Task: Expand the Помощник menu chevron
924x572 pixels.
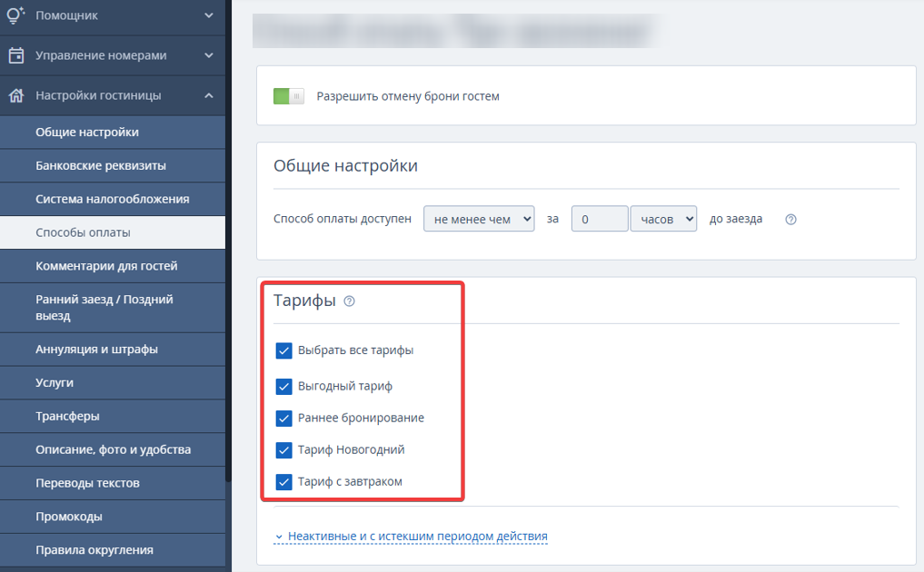Action: click(x=209, y=15)
